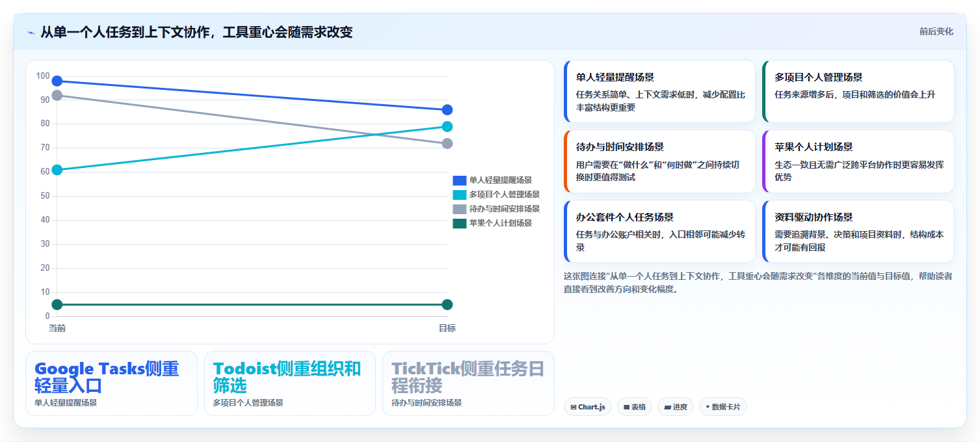The height and width of the screenshot is (442, 980).
Task: Open the 苹果个人计划场景 info card
Action: pos(858,161)
